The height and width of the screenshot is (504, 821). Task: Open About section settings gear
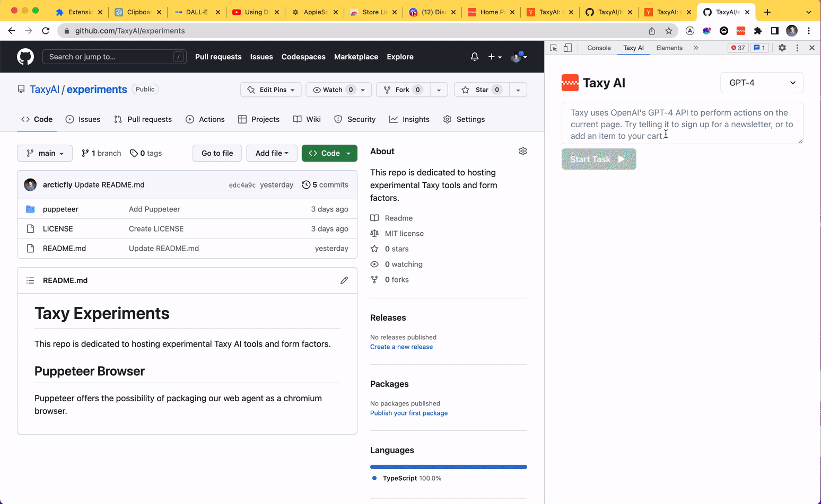coord(522,152)
